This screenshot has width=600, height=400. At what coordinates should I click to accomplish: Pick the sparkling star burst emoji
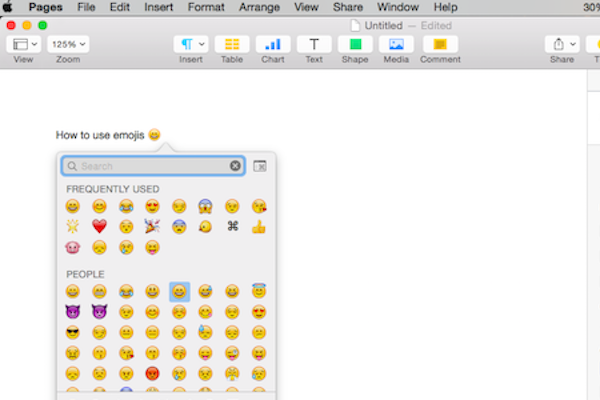tap(73, 227)
